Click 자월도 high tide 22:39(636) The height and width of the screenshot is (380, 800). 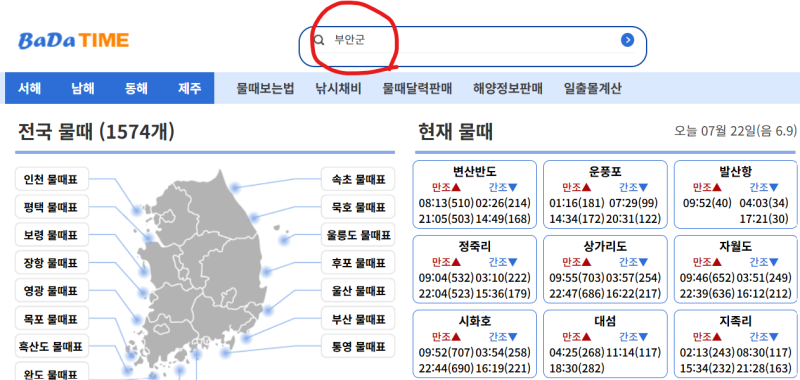[707, 294]
